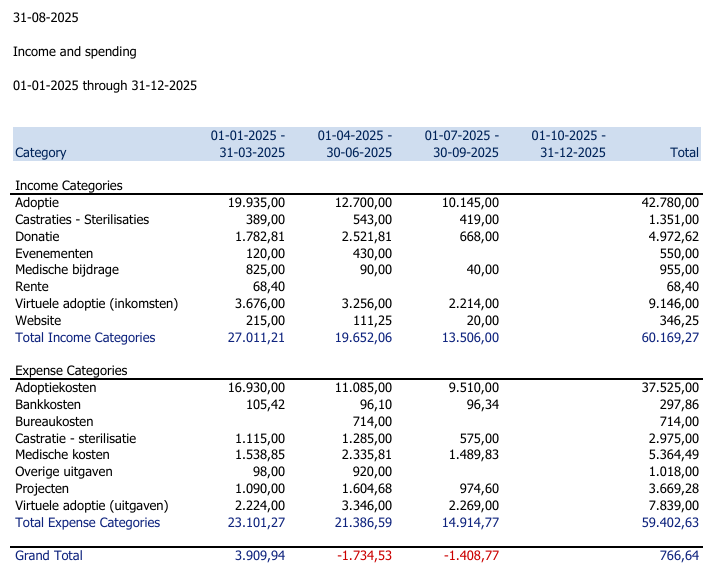The image size is (715, 575).
Task: Select the Adoptiekosten row label
Action: tap(56, 388)
